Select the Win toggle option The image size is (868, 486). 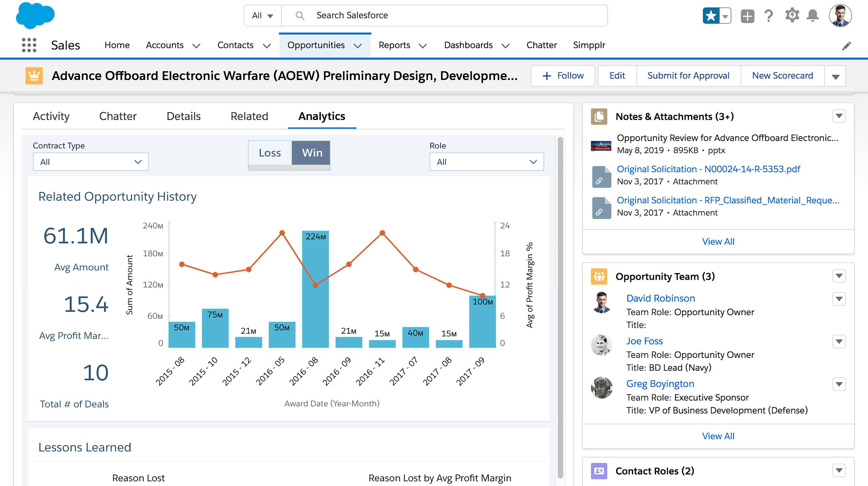click(311, 153)
